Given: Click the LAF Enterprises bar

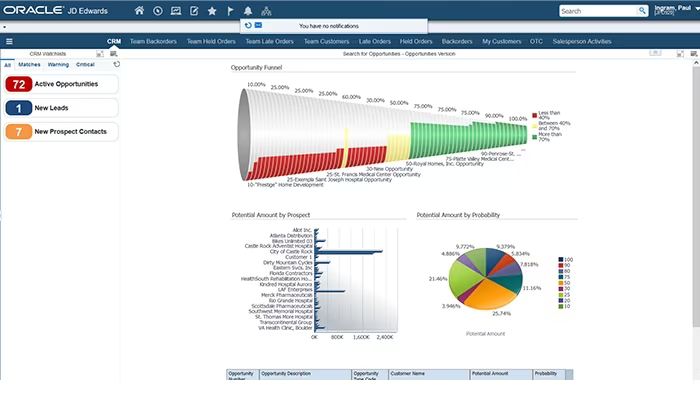Looking at the screenshot, I should [x=330, y=291].
